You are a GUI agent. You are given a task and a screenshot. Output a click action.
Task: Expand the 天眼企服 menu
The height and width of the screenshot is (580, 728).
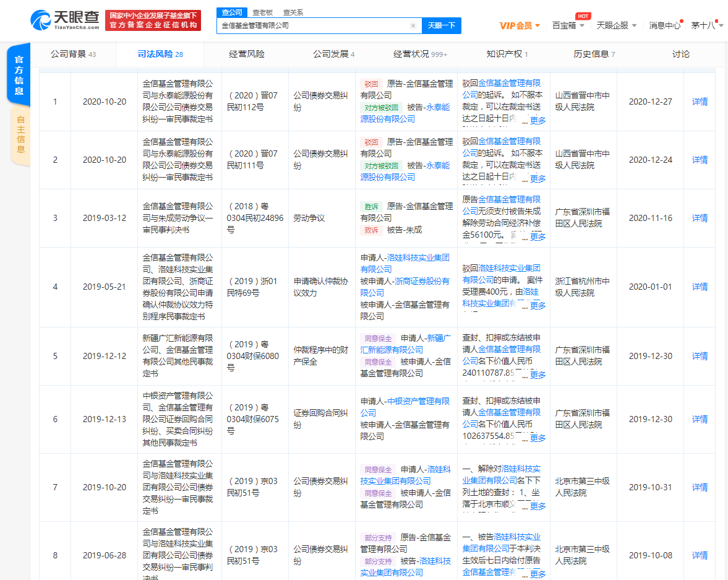pos(617,25)
